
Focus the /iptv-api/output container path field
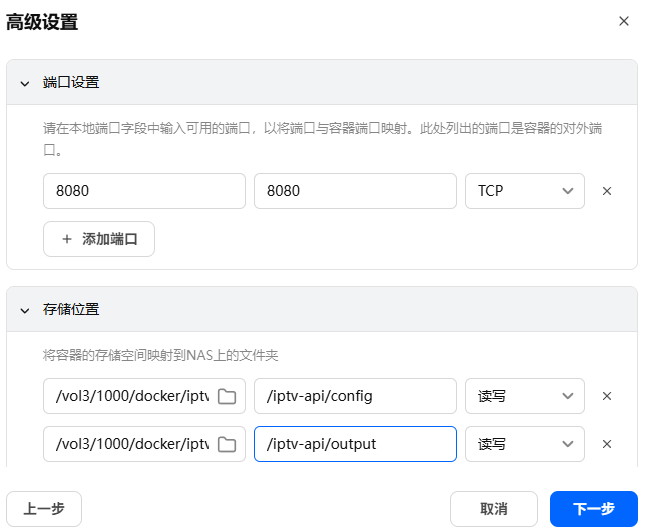pyautogui.click(x=355, y=444)
